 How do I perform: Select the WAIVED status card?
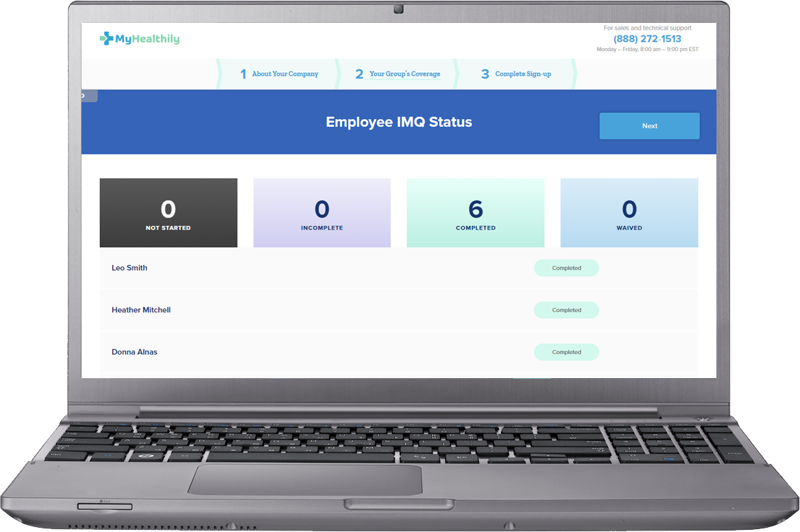pos(629,213)
